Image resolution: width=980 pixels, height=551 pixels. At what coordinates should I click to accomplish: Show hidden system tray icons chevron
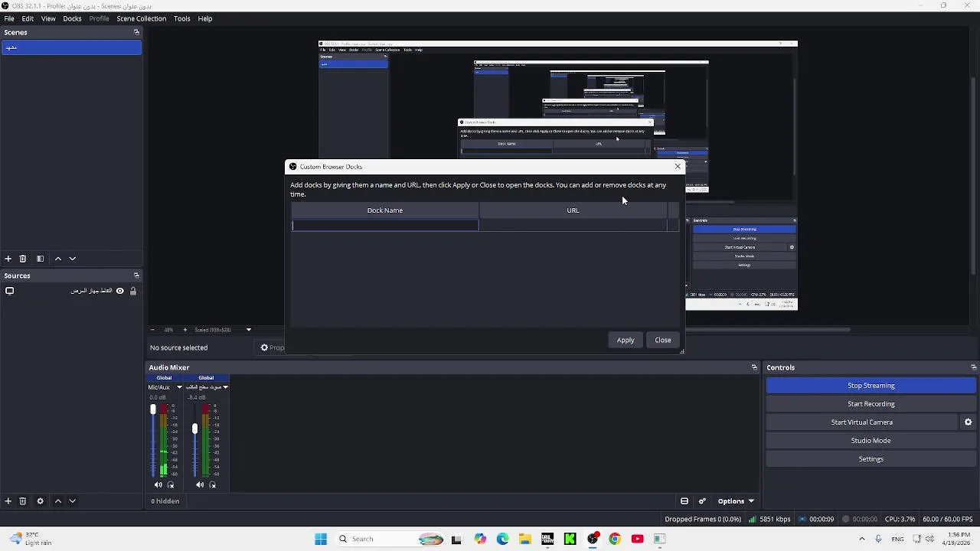coord(861,539)
